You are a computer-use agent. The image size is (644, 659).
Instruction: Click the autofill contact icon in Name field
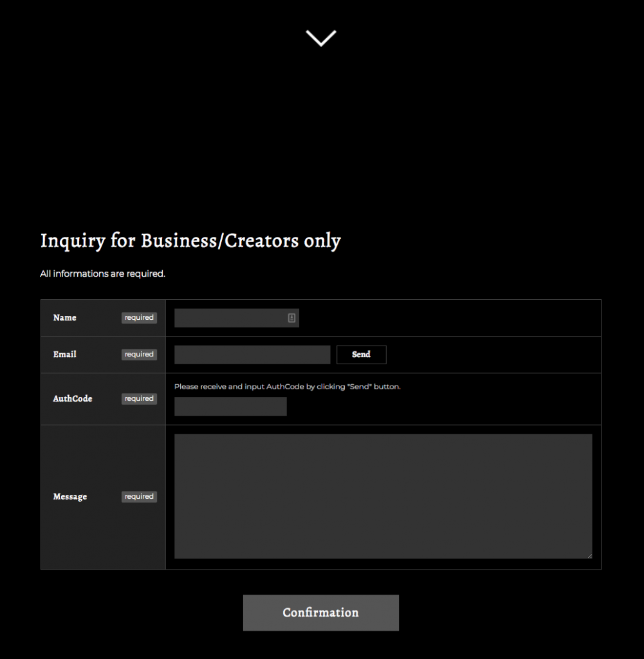tap(291, 318)
